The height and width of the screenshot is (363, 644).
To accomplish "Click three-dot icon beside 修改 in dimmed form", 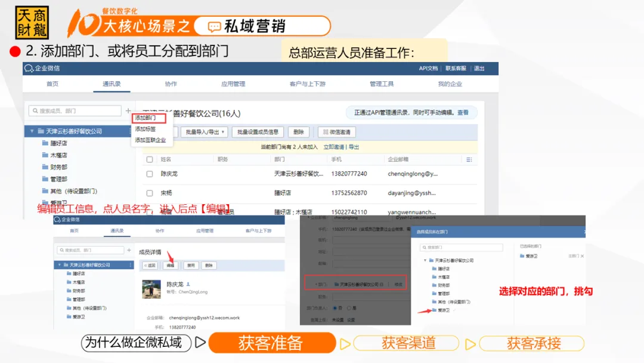I will click(388, 284).
